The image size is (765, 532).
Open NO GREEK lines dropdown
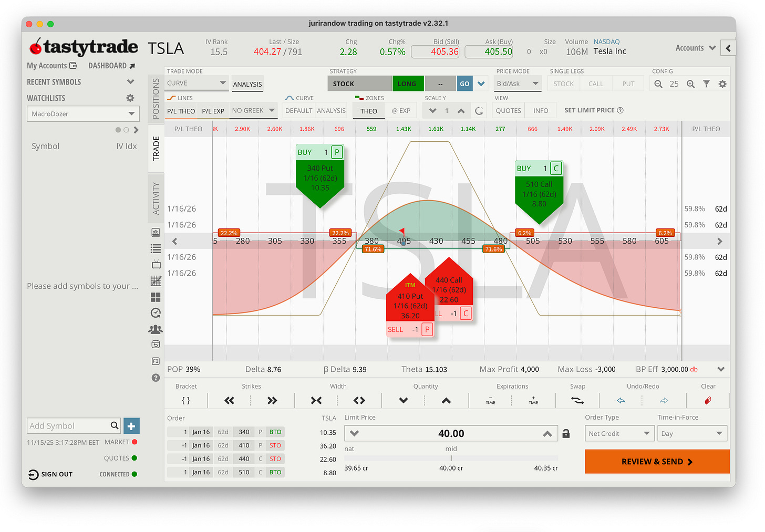click(x=253, y=110)
